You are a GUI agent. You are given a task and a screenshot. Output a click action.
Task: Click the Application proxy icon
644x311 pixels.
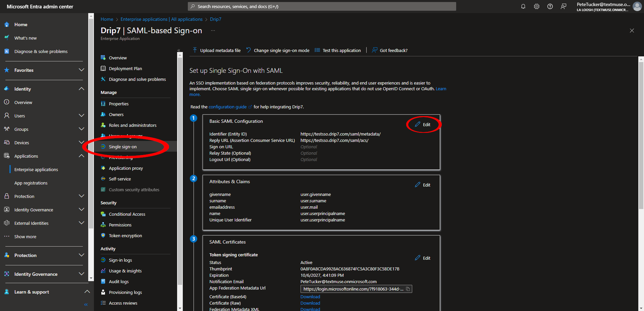(103, 168)
